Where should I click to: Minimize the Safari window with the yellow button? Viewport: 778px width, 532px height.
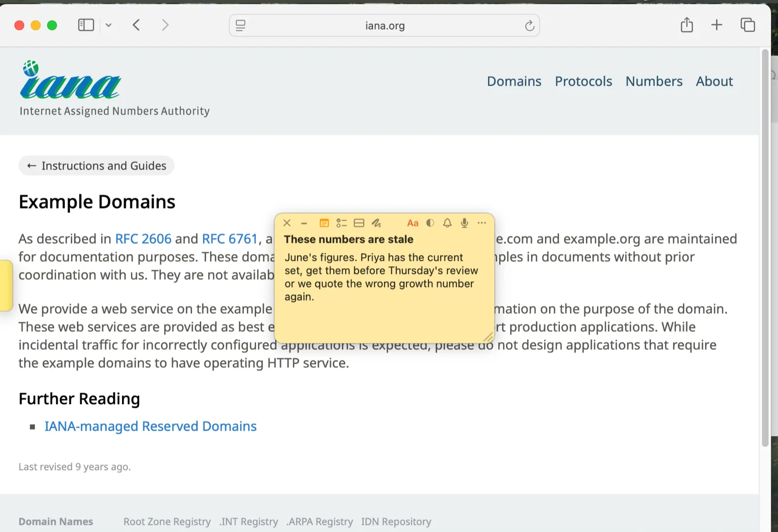(35, 25)
